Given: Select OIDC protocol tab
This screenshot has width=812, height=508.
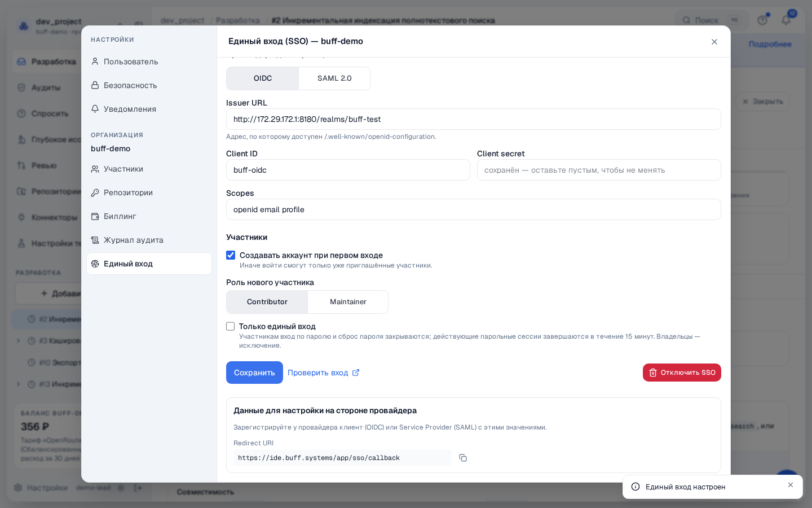Looking at the screenshot, I should click(x=263, y=78).
